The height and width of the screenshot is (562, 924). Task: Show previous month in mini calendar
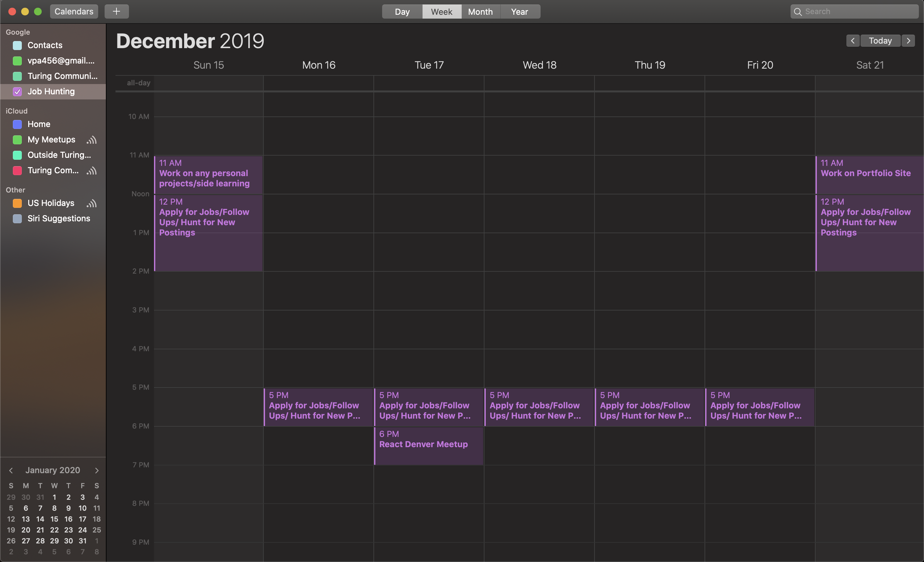[11, 470]
